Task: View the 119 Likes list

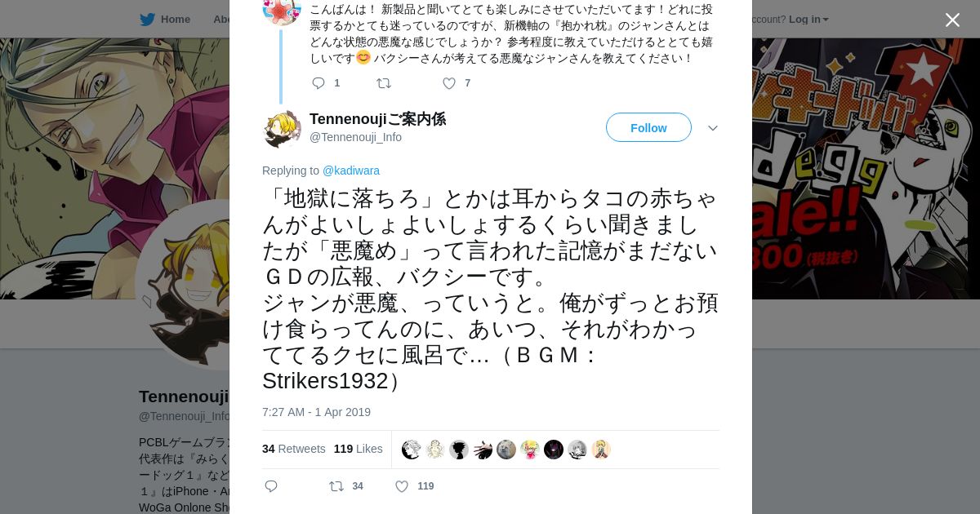Action: pyautogui.click(x=358, y=449)
